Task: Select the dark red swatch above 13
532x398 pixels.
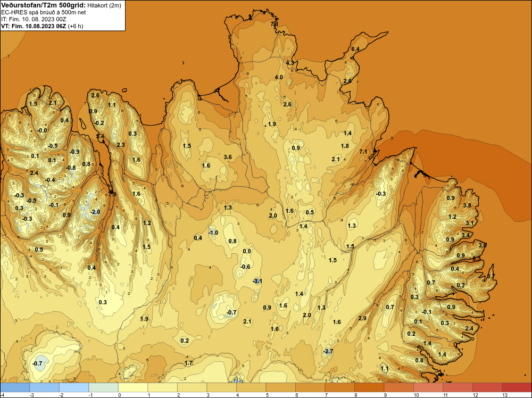Action: pos(517,387)
